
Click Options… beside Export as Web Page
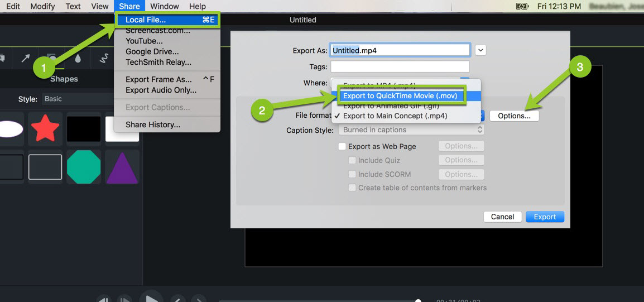click(x=461, y=146)
